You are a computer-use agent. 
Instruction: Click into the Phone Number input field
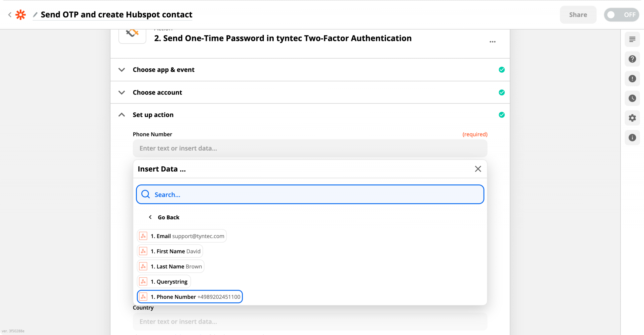coord(310,148)
